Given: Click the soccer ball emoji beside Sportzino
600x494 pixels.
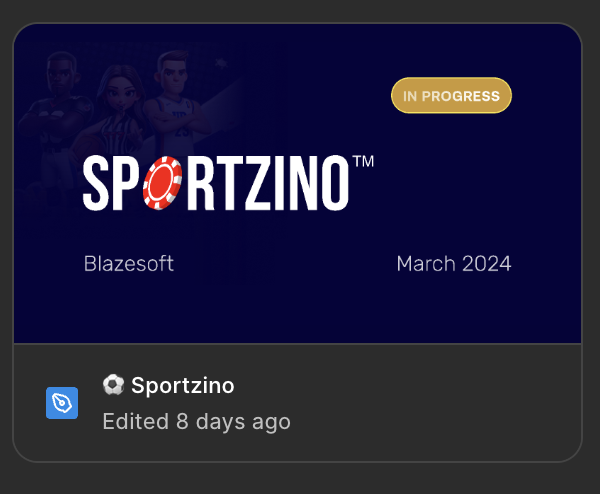Looking at the screenshot, I should coord(113,385).
